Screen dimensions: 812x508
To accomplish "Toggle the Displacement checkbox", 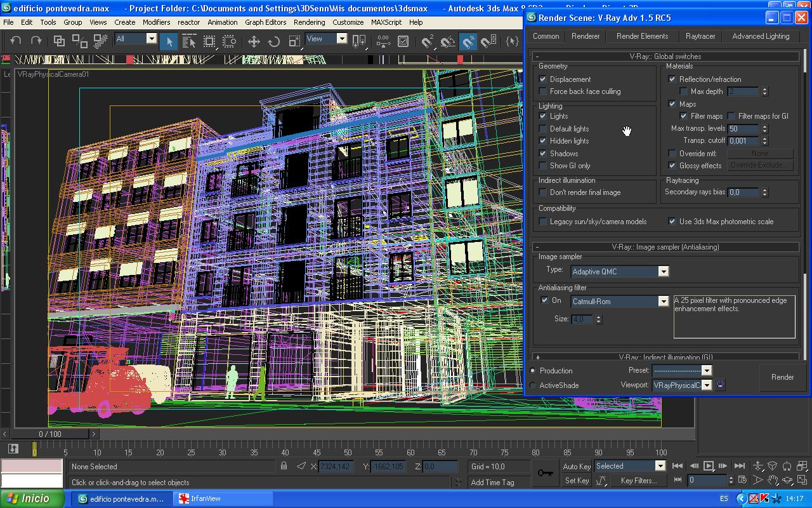I will click(x=542, y=79).
